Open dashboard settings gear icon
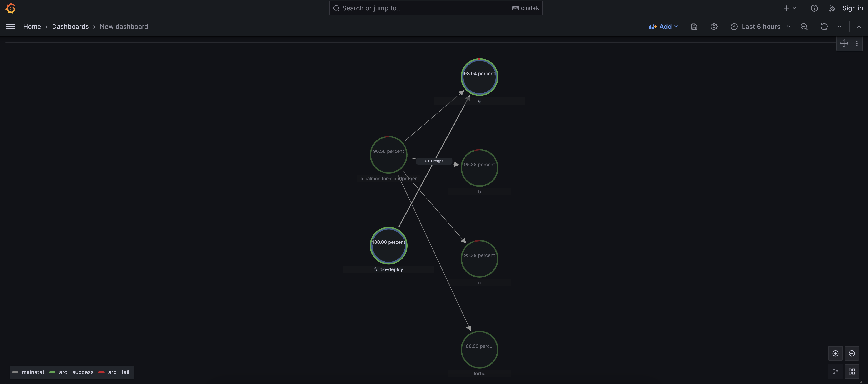This screenshot has width=868, height=384. point(714,27)
